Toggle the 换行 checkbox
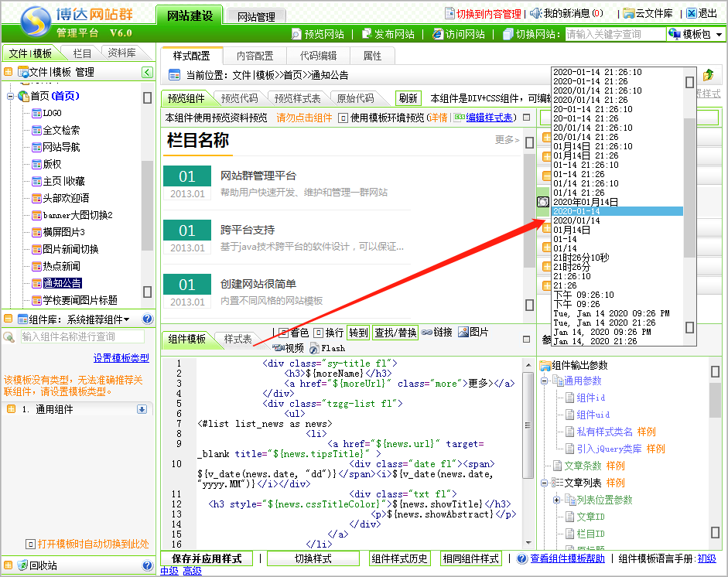The height and width of the screenshot is (577, 728). click(x=319, y=333)
